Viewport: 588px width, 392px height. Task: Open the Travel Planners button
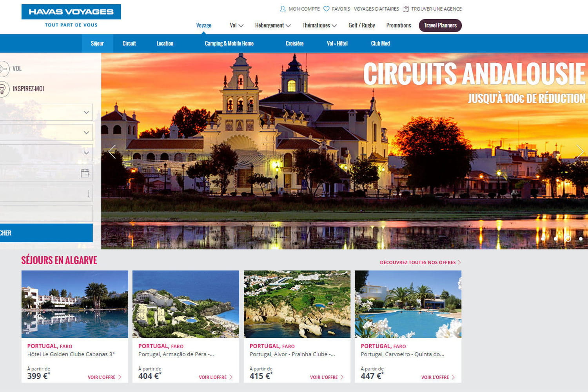(440, 25)
